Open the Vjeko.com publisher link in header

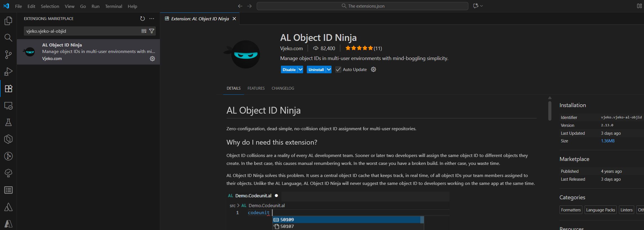[x=292, y=48]
